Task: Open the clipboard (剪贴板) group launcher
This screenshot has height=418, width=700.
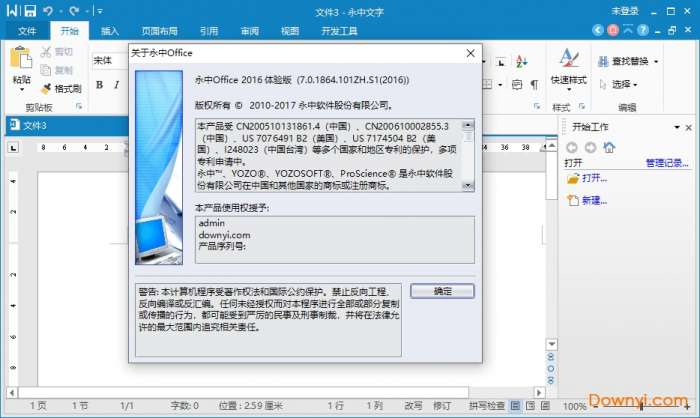Action: click(79, 106)
